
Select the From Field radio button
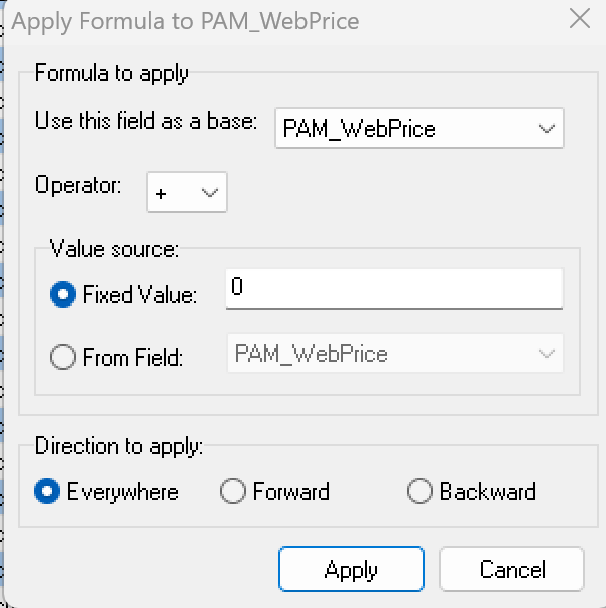pyautogui.click(x=63, y=357)
